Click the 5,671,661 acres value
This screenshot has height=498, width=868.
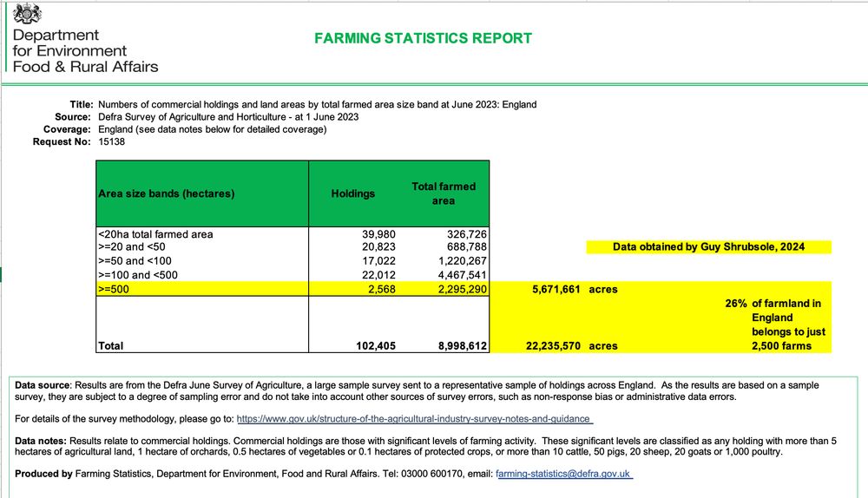click(x=556, y=289)
